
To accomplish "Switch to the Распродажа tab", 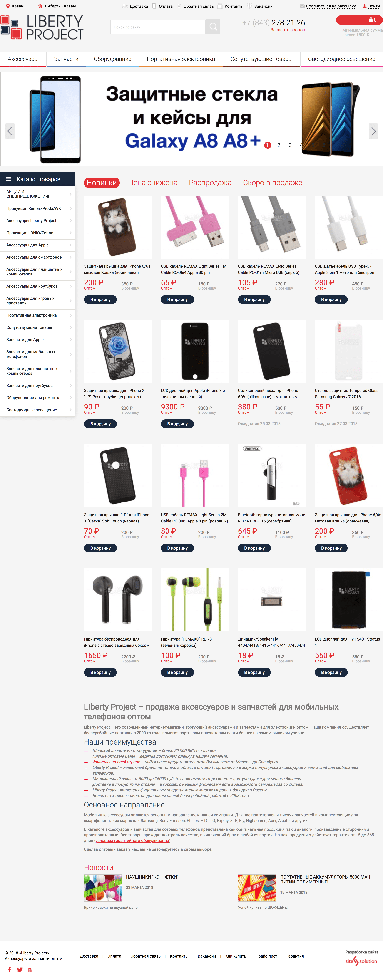I will tap(210, 183).
